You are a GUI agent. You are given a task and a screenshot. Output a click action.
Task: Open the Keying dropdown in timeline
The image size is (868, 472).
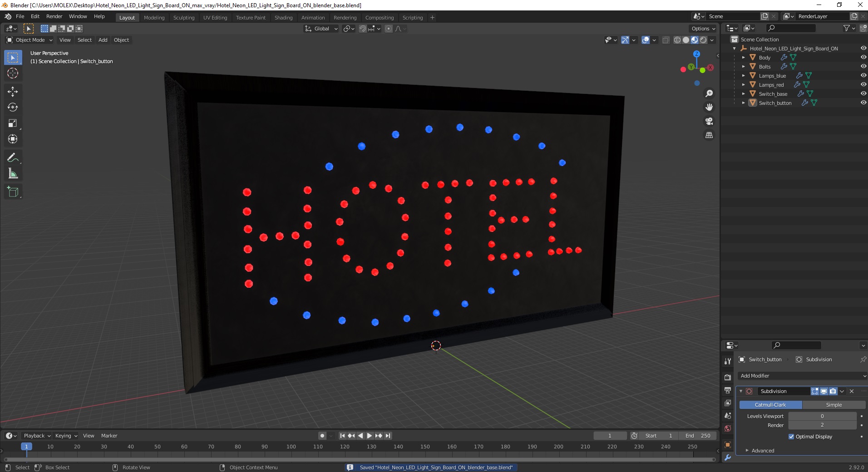pos(66,436)
